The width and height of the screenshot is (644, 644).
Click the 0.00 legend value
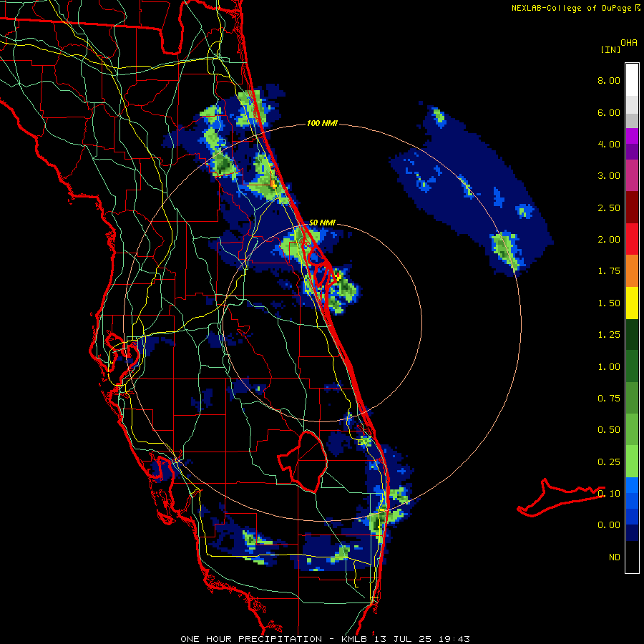[609, 525]
